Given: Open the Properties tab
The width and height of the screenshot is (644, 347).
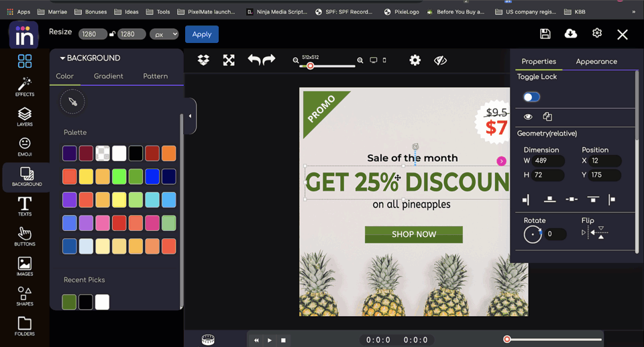Looking at the screenshot, I should pos(539,61).
